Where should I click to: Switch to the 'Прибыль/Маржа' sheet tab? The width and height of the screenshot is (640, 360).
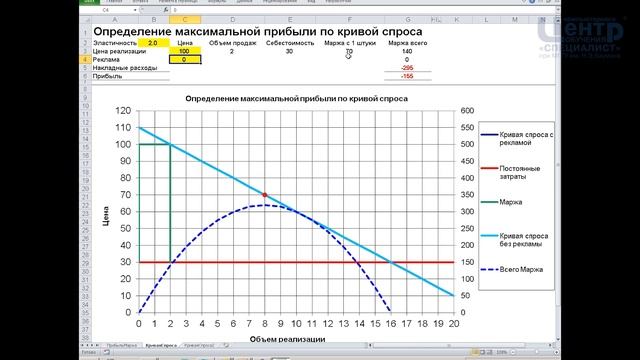121,345
